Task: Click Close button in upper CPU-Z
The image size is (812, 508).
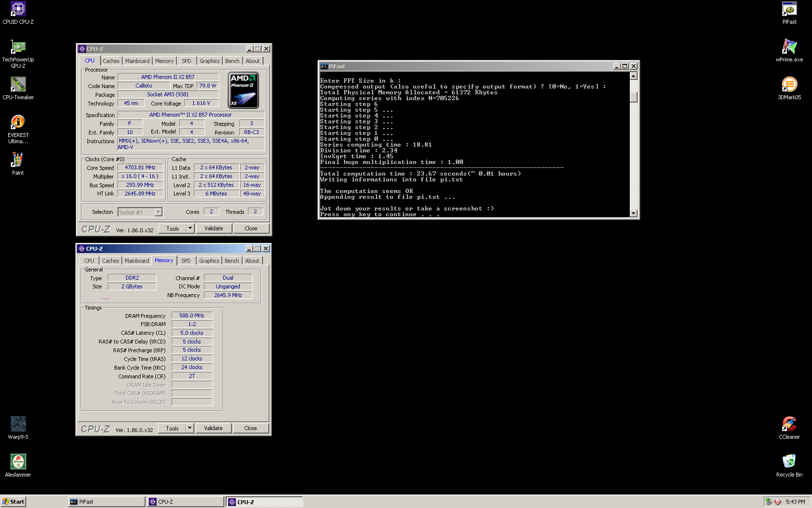Action: 251,228
